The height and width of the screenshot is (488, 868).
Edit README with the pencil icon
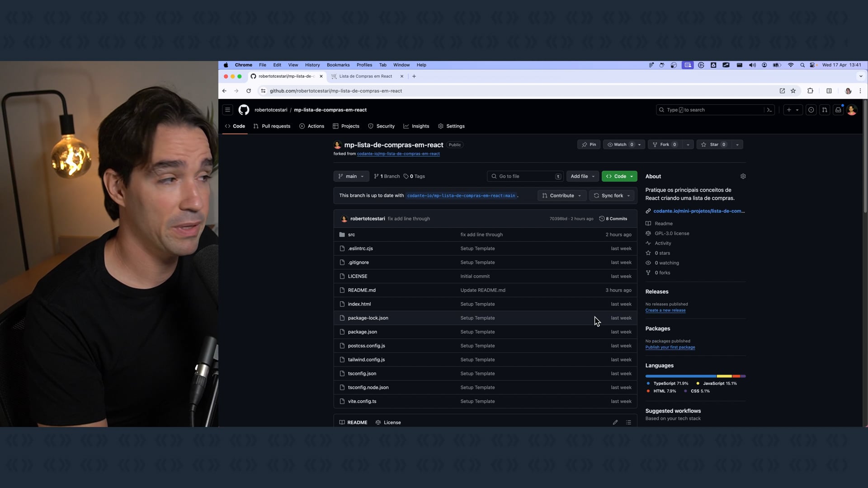[x=615, y=422]
